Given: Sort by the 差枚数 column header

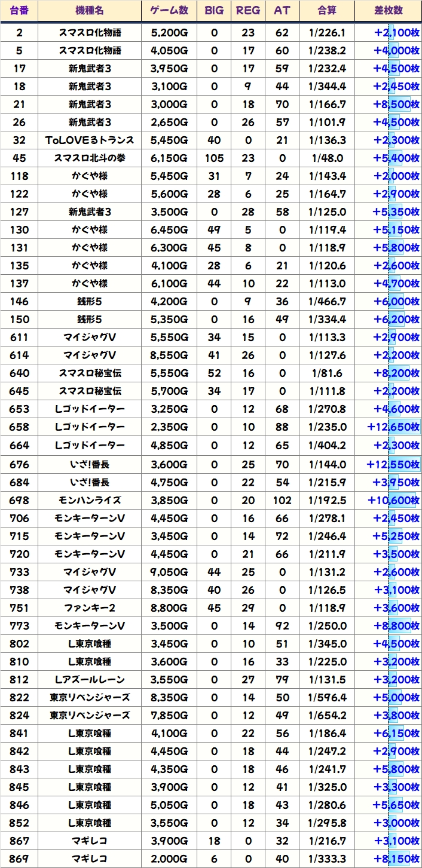Looking at the screenshot, I should tap(388, 11).
